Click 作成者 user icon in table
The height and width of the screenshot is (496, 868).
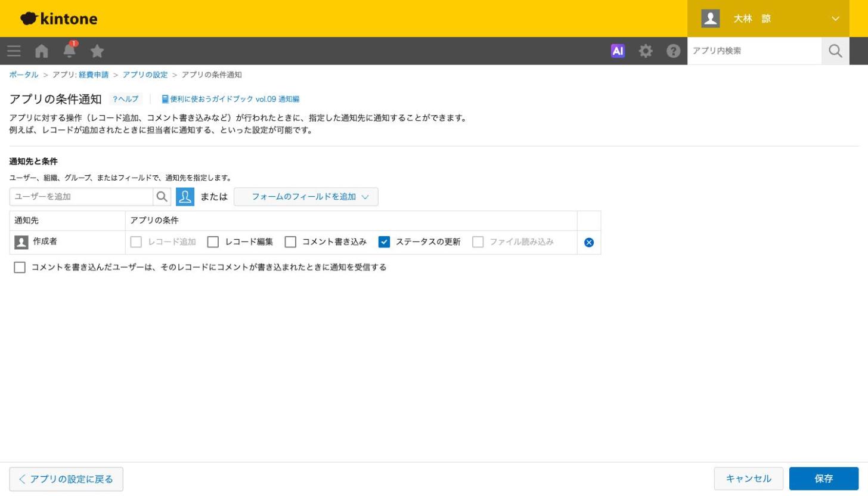click(21, 242)
